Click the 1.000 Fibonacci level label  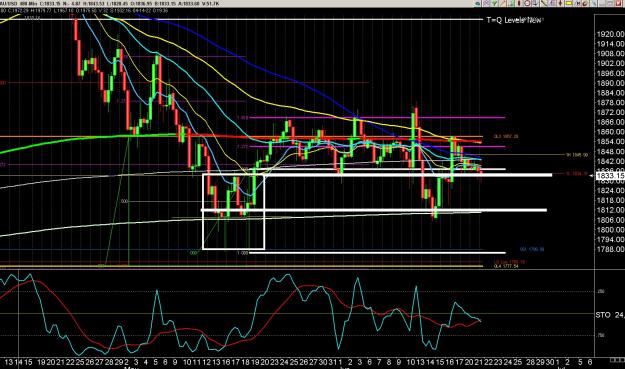tap(242, 253)
